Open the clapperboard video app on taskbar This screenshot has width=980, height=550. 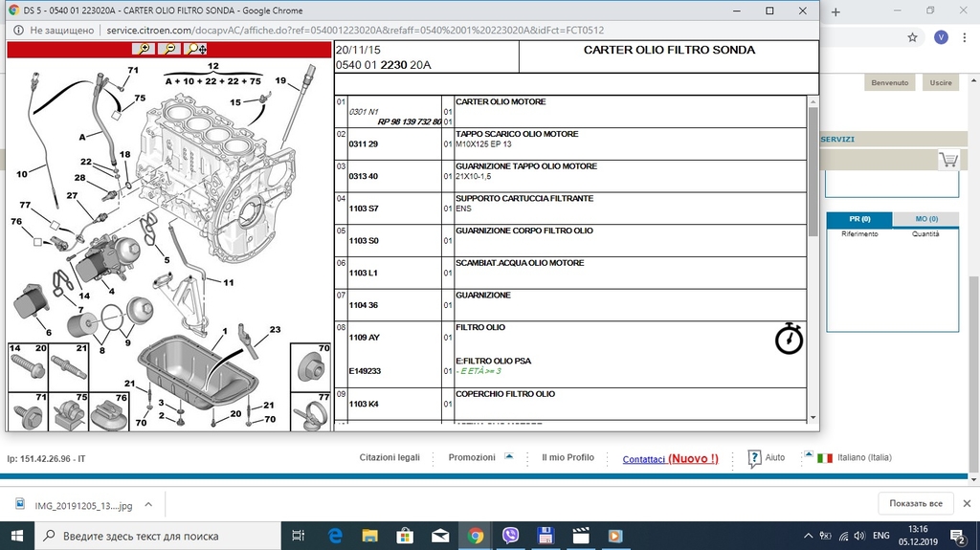[581, 536]
